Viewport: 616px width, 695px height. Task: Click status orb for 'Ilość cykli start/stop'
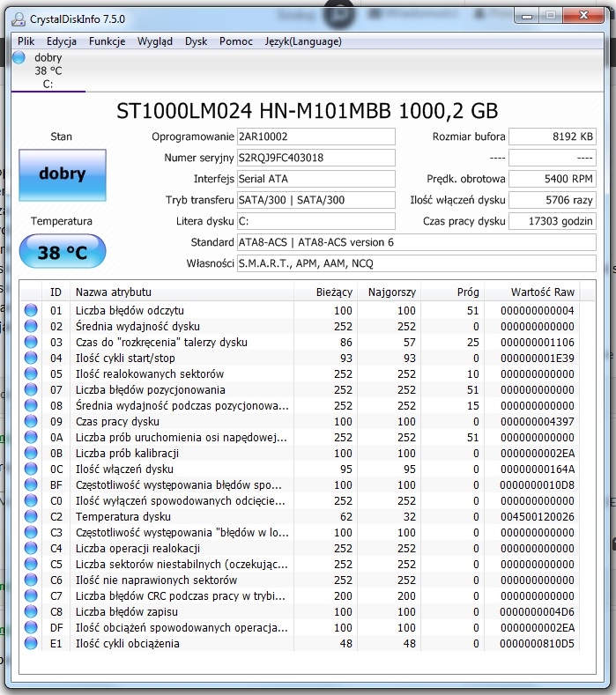click(x=31, y=358)
